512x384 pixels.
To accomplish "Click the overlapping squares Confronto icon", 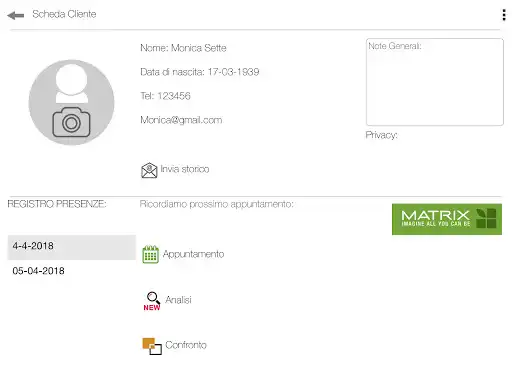I will (152, 346).
